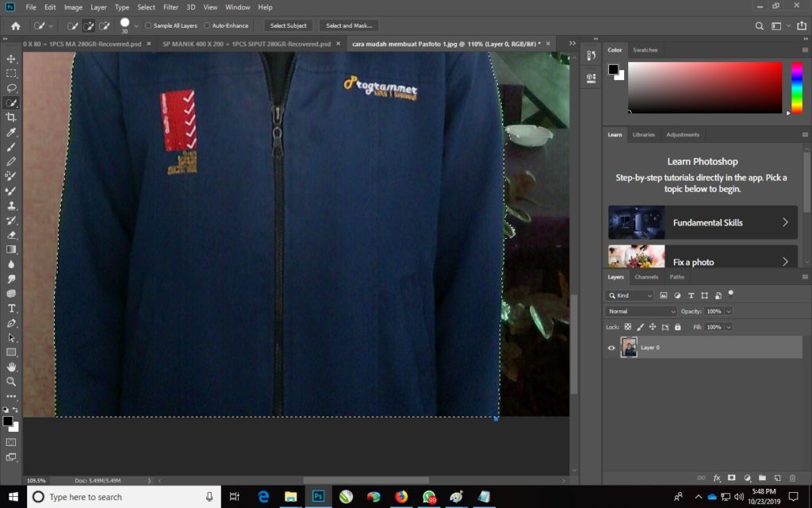Toggle lock all layer attributes
Image resolution: width=812 pixels, height=508 pixels.
coord(677,327)
